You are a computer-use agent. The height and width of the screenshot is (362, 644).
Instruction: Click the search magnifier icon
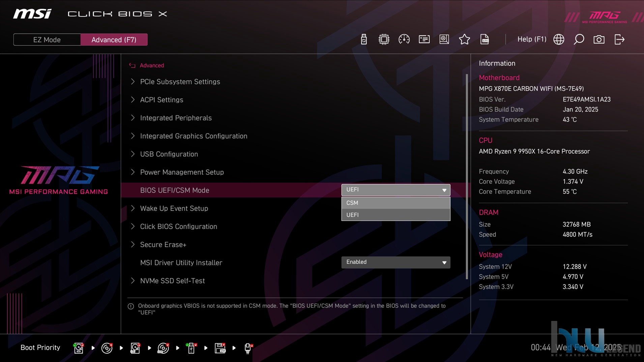(579, 39)
